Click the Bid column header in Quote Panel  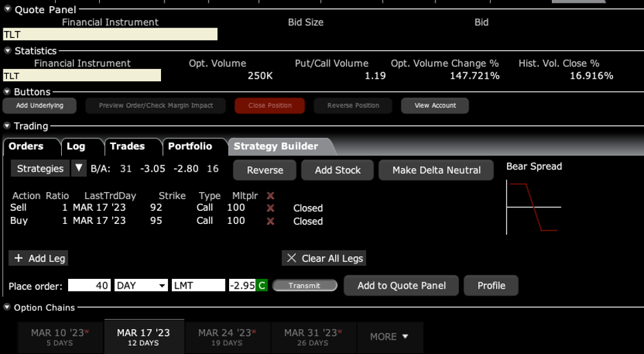click(482, 22)
